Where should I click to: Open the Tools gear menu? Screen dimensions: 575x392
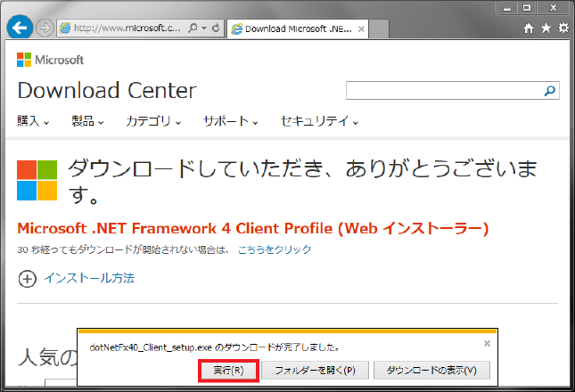tap(563, 28)
